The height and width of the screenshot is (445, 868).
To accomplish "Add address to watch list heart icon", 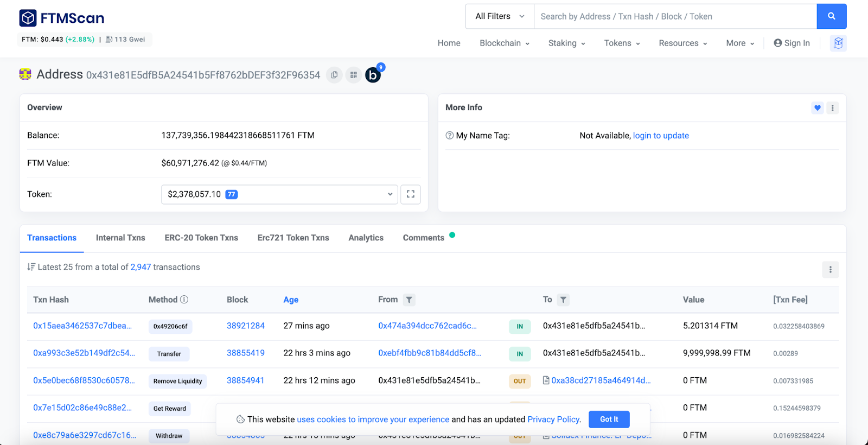I will 817,107.
